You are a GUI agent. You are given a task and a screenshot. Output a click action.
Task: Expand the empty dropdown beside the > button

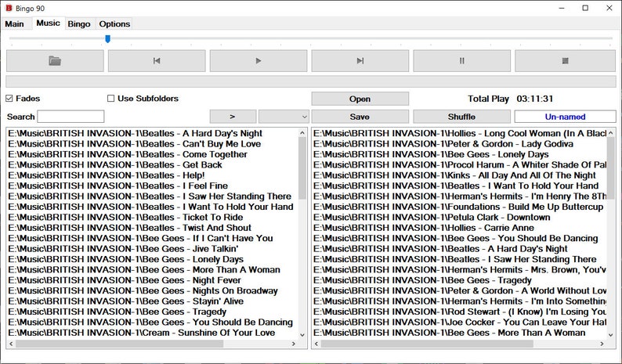point(284,117)
